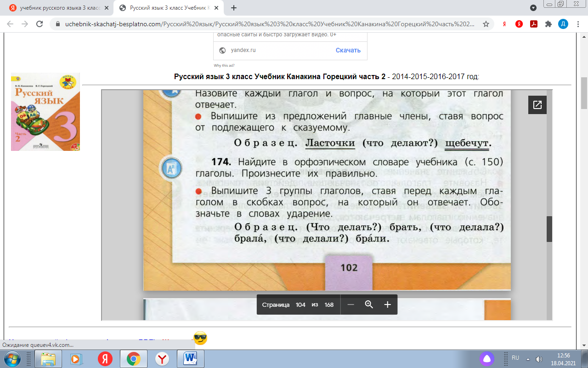Open the Windows Start menu
This screenshot has width=588, height=368.
tap(12, 358)
